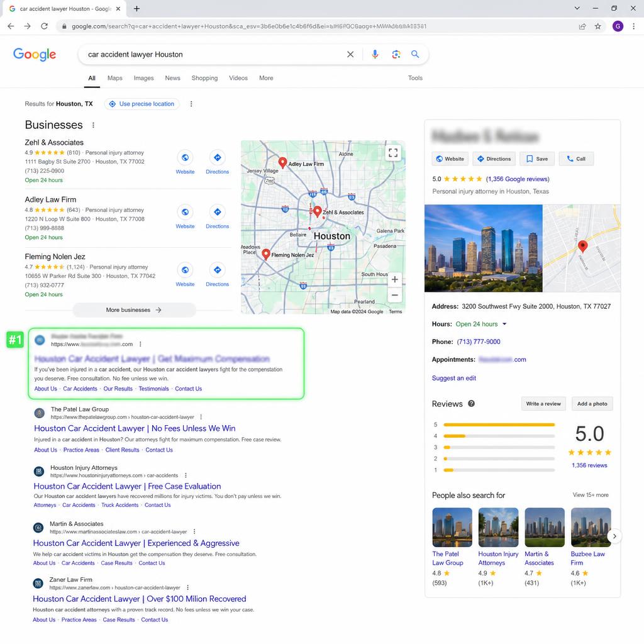Switch to Videos results tab

[x=238, y=78]
